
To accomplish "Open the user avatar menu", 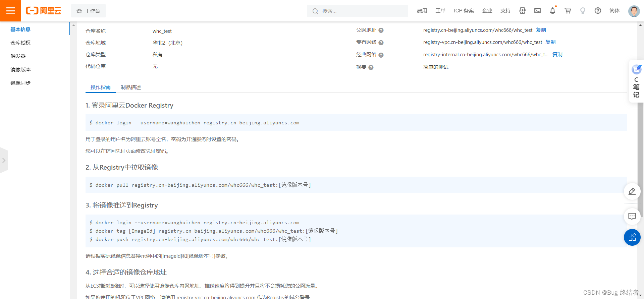I will click(x=634, y=11).
